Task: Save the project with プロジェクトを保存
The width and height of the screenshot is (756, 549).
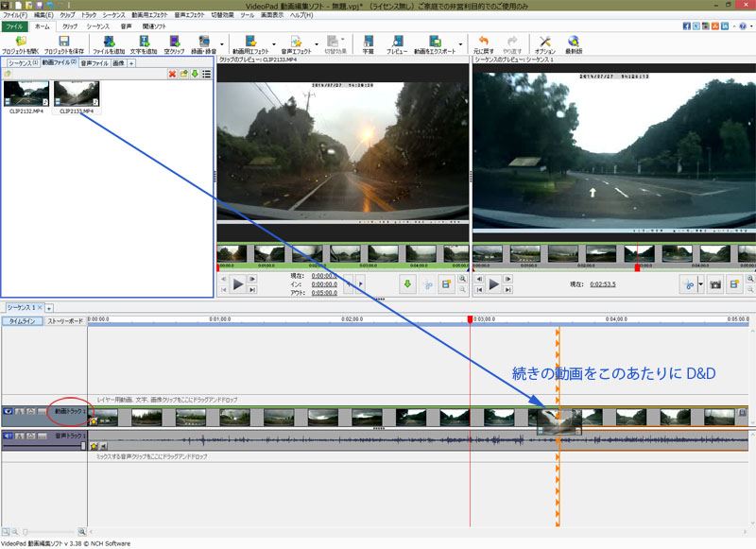Action: coord(63,44)
